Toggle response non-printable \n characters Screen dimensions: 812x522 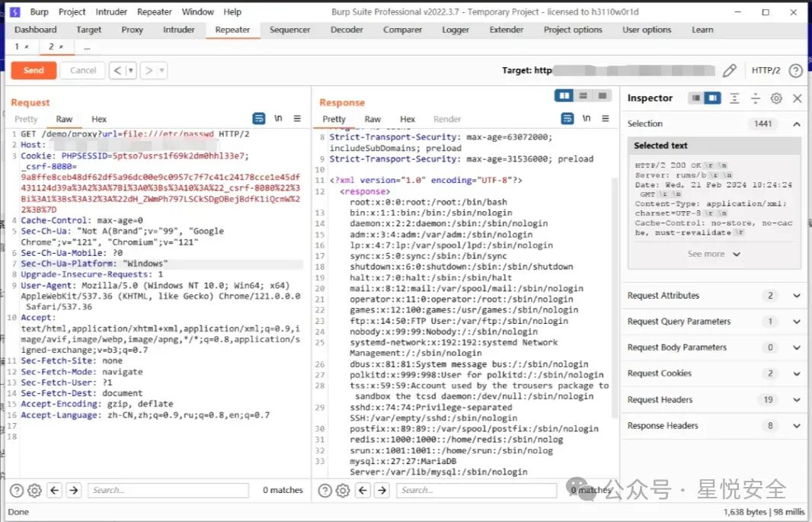(587, 119)
